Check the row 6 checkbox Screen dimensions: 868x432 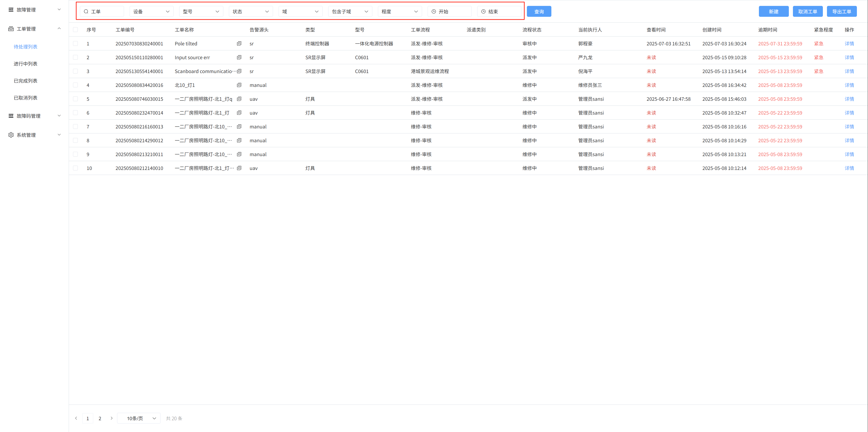(76, 113)
